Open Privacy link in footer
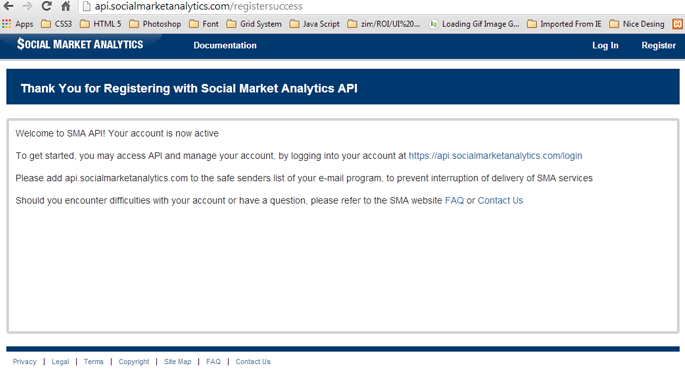 click(24, 362)
